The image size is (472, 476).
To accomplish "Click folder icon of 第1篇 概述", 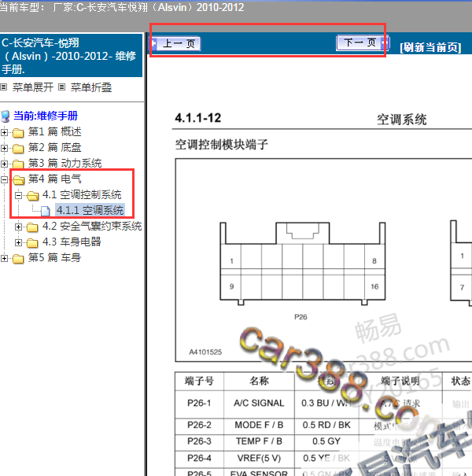I will (18, 133).
